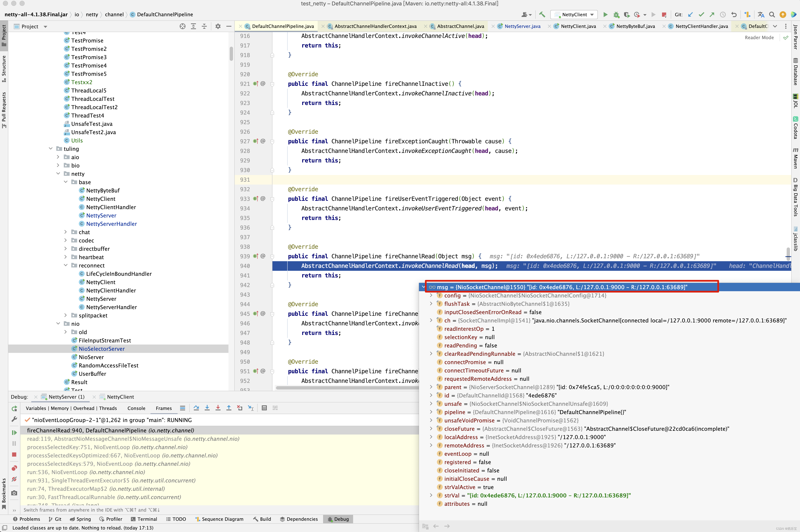This screenshot has width=800, height=532.
Task: Click Resume Program green icon
Action: point(14,432)
